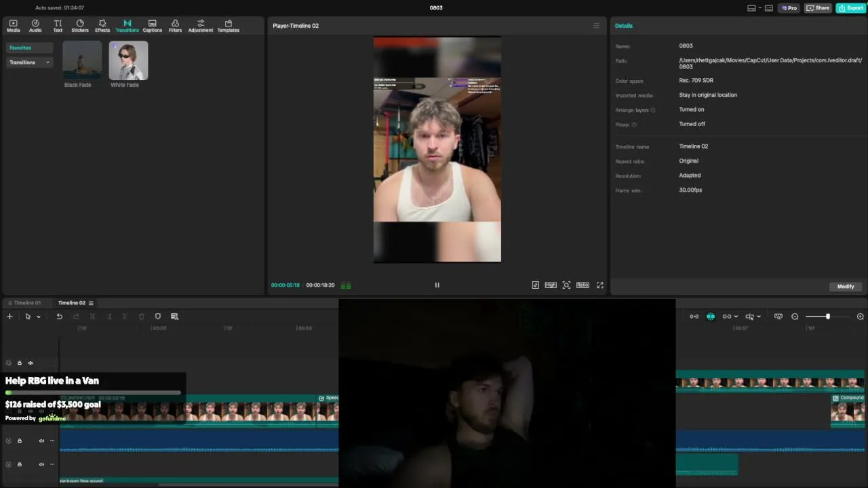Screen dimensions: 868x488
Task: Add a marker shield icon
Action: [158, 317]
